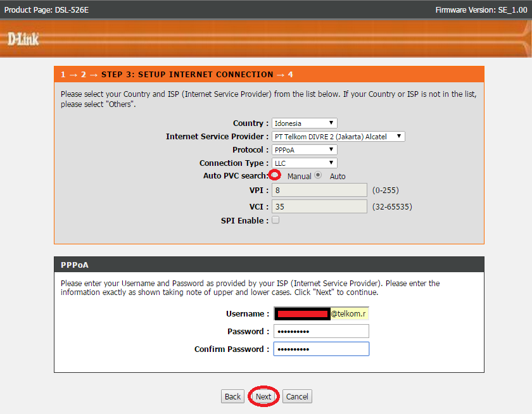Select Manual radio for Auto PVC search
Screen dimensions: 532x414
click(275, 175)
